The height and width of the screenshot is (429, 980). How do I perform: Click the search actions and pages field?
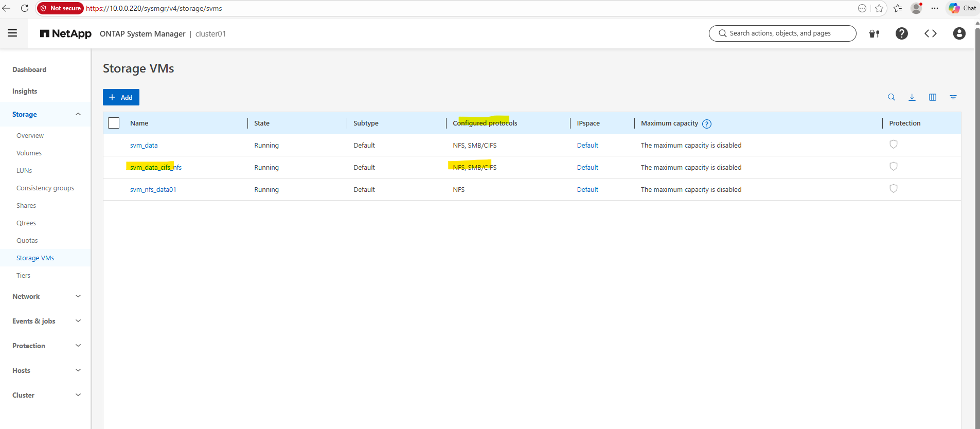point(782,33)
